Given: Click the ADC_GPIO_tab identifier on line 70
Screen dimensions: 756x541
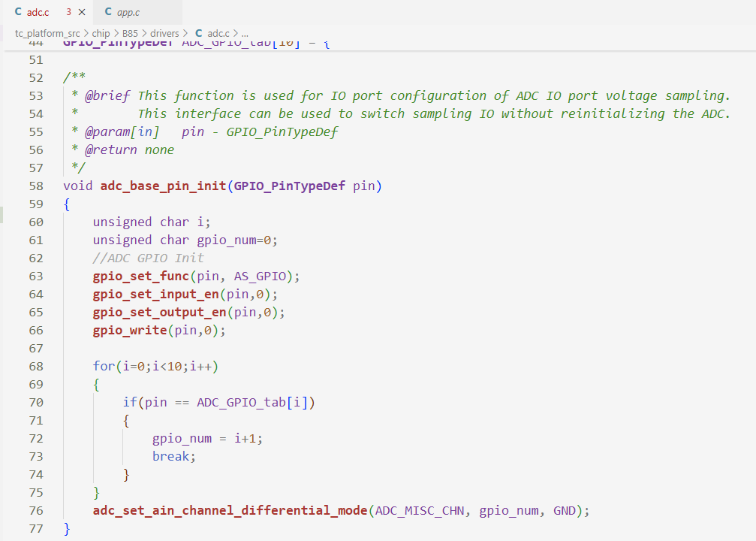Looking at the screenshot, I should click(240, 402).
